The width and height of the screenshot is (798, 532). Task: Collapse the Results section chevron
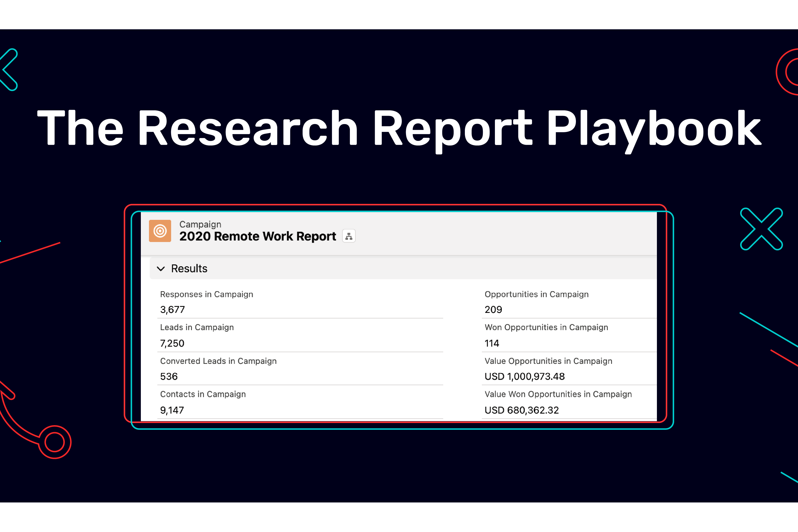pos(161,269)
